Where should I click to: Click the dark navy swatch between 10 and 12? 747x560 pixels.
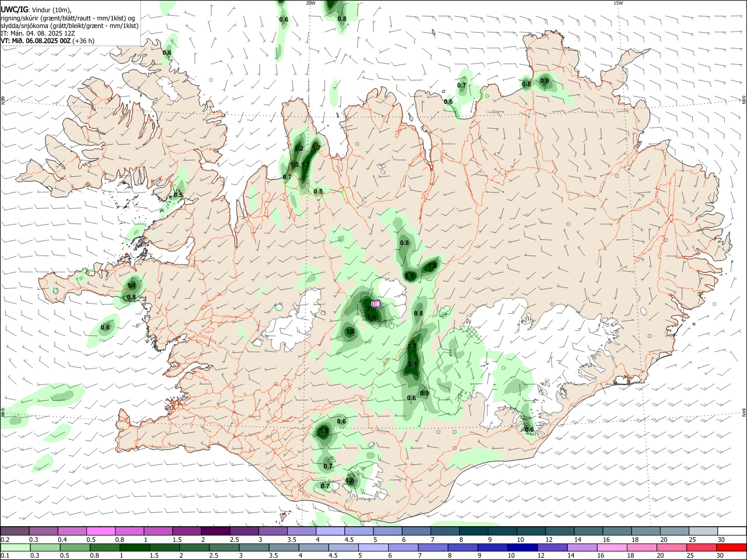[x=522, y=547]
